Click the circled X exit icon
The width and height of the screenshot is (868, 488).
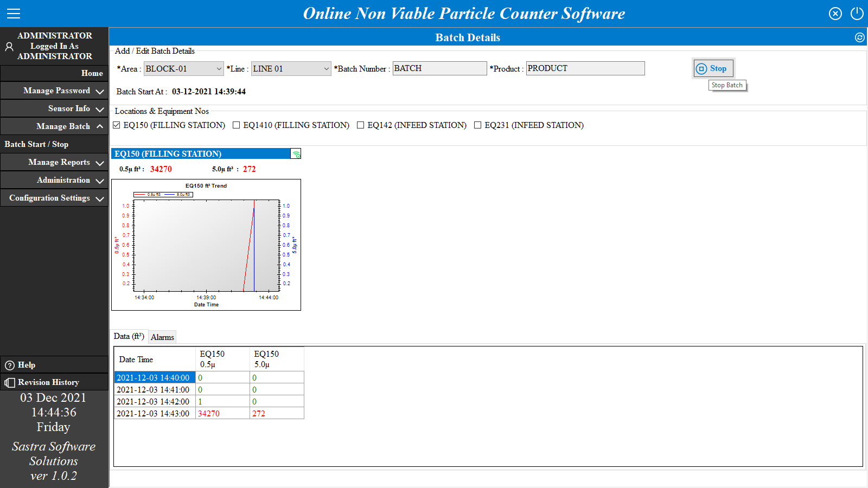click(x=835, y=14)
